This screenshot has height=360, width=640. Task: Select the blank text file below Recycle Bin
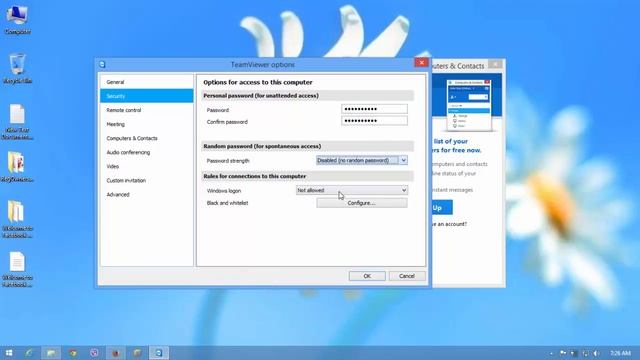(17, 122)
